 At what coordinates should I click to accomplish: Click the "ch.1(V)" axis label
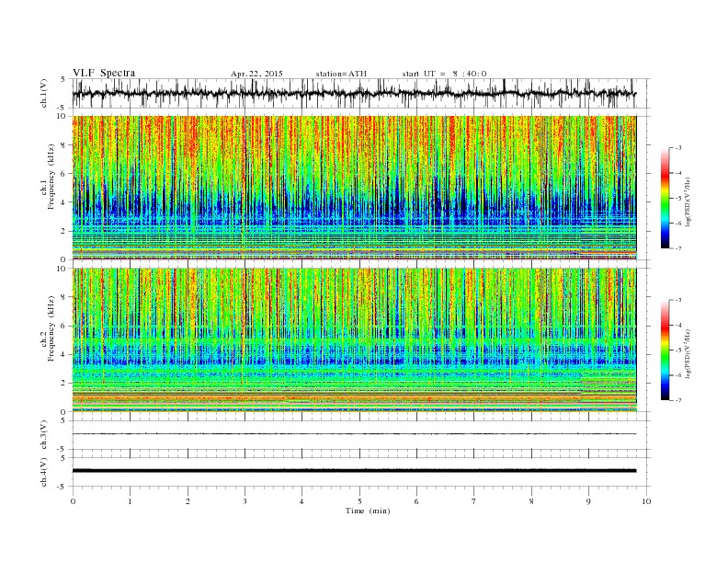44,93
